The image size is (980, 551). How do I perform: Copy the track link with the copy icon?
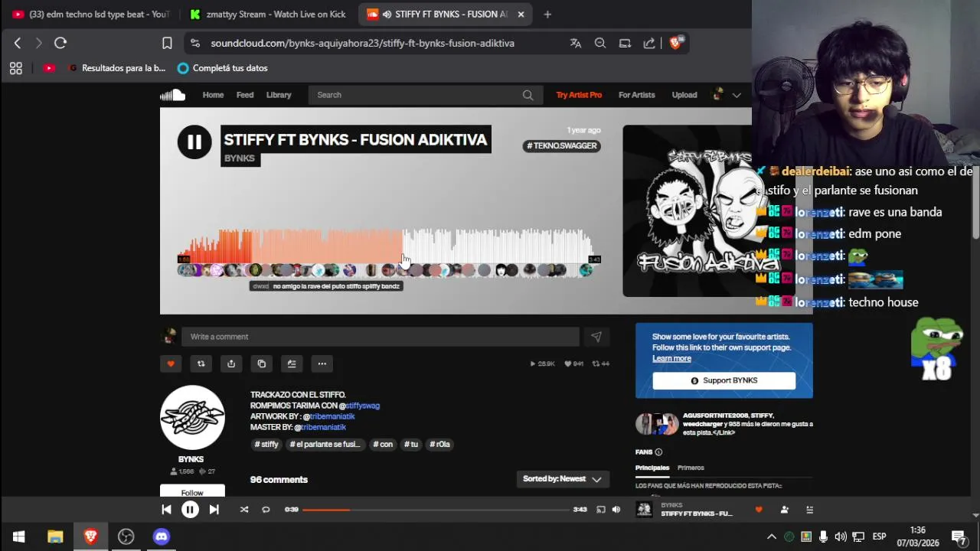pos(261,364)
